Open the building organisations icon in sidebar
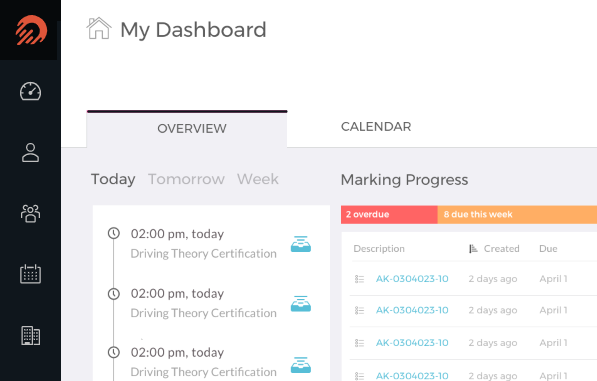The width and height of the screenshot is (597, 381). click(30, 336)
